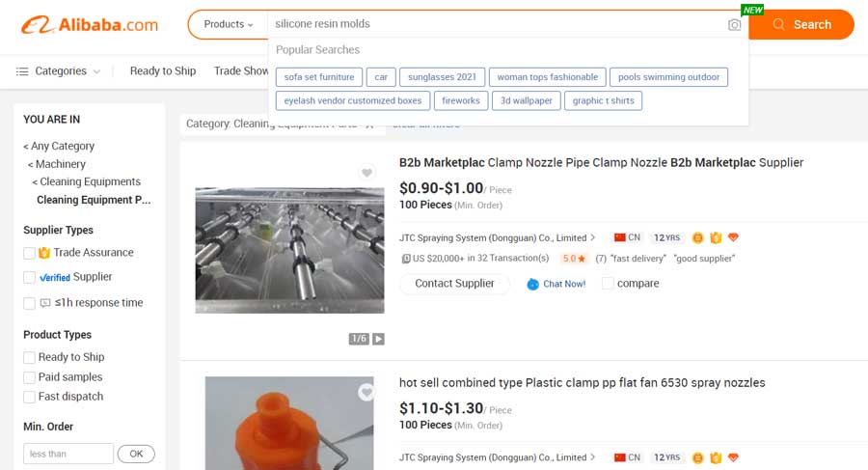
Task: Click the orange Search button
Action: click(x=801, y=24)
